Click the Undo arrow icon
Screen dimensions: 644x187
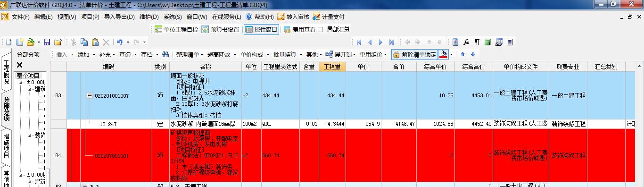click(120, 42)
